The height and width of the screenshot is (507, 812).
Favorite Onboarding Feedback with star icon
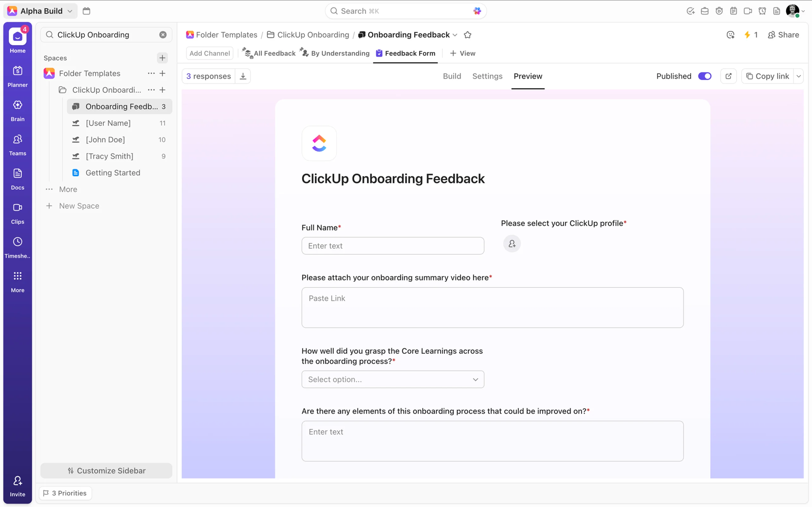pos(468,35)
